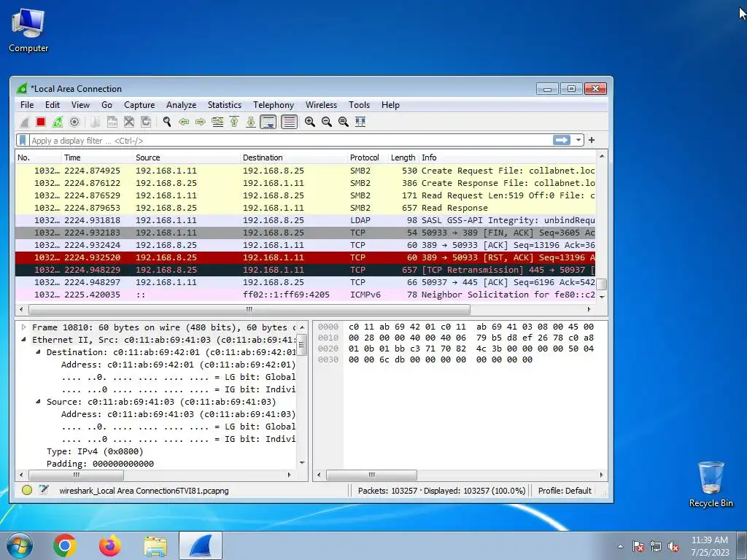Open the Analyze menu
The height and width of the screenshot is (560, 747).
(x=181, y=105)
